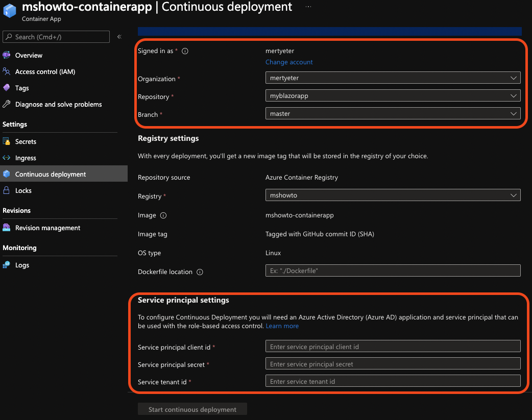The height and width of the screenshot is (420, 532).
Task: Click the 'Linux' OS type value
Action: point(273,253)
